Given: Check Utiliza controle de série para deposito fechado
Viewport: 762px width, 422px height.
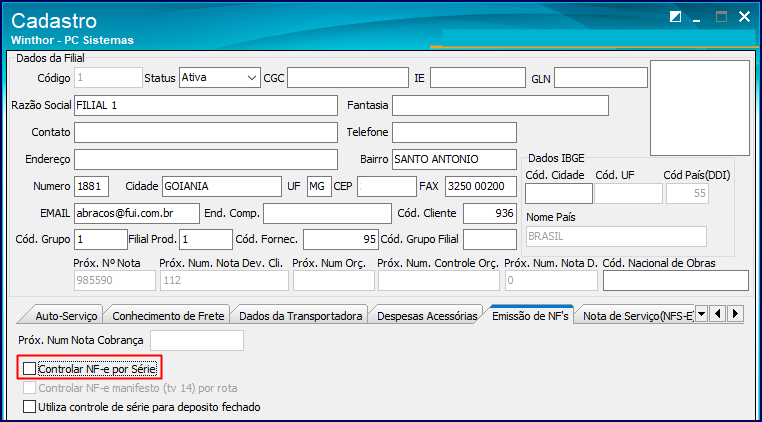Looking at the screenshot, I should (x=30, y=406).
